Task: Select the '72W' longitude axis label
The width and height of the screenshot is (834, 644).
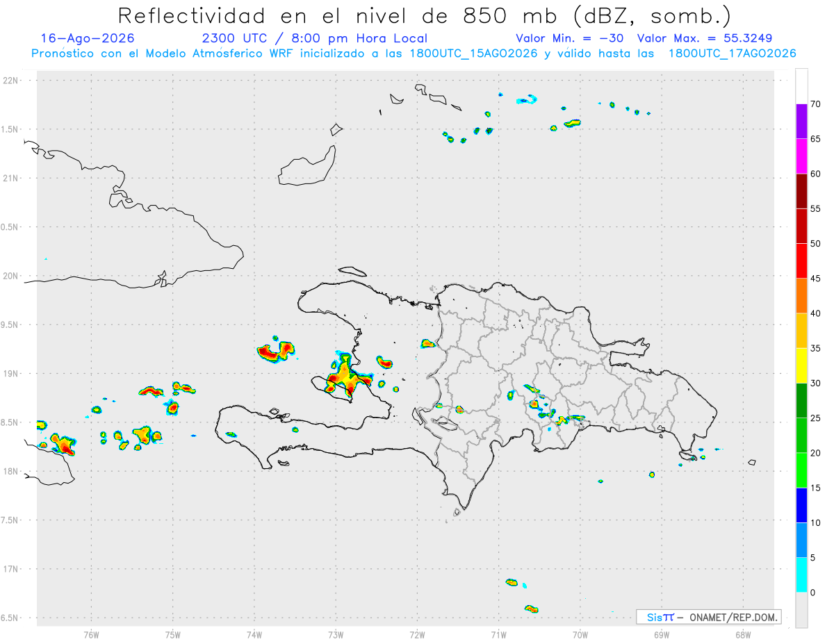Action: [x=417, y=635]
